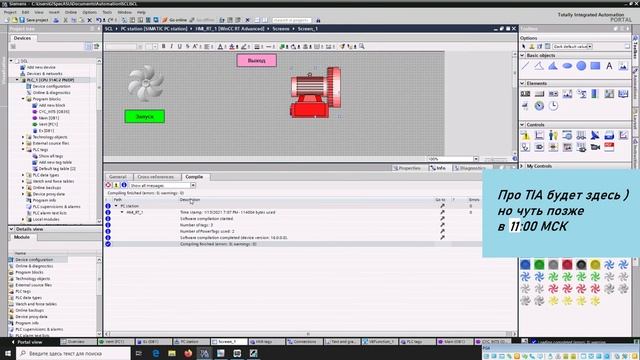Open 'Show all tags' in project tree
640x360 pixels.
(x=50, y=156)
